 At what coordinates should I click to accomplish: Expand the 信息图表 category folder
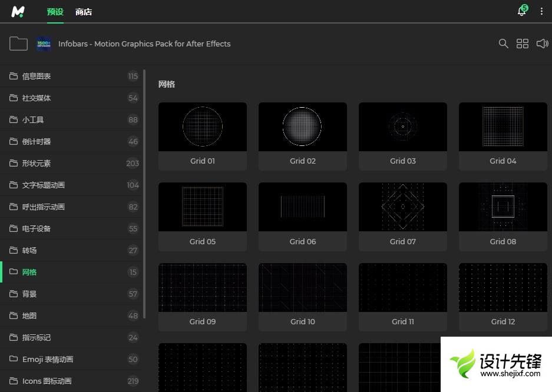[37, 76]
